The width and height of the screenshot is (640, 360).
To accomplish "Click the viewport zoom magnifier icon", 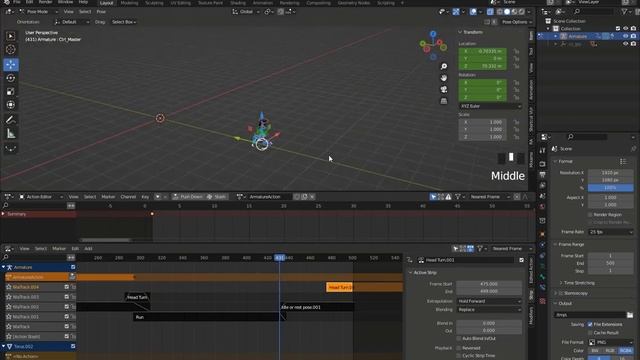I will coord(444,67).
